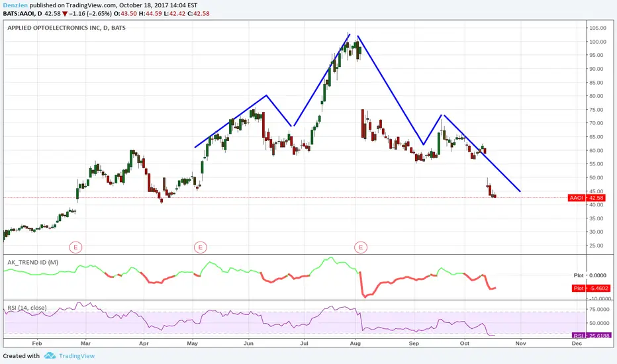Select the purple RSI 25.6188 value label

(x=591, y=336)
